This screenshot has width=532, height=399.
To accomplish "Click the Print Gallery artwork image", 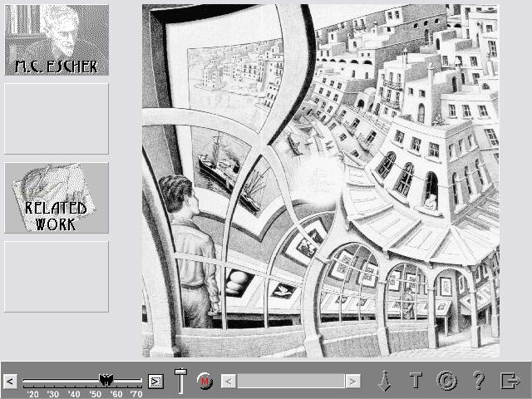I will pyautogui.click(x=321, y=180).
